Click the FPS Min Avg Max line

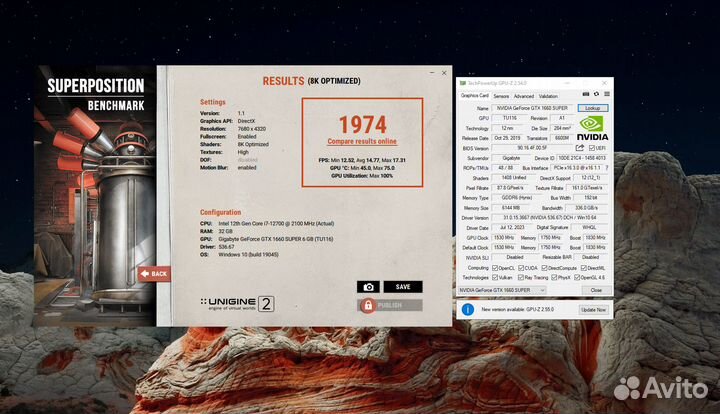click(362, 160)
